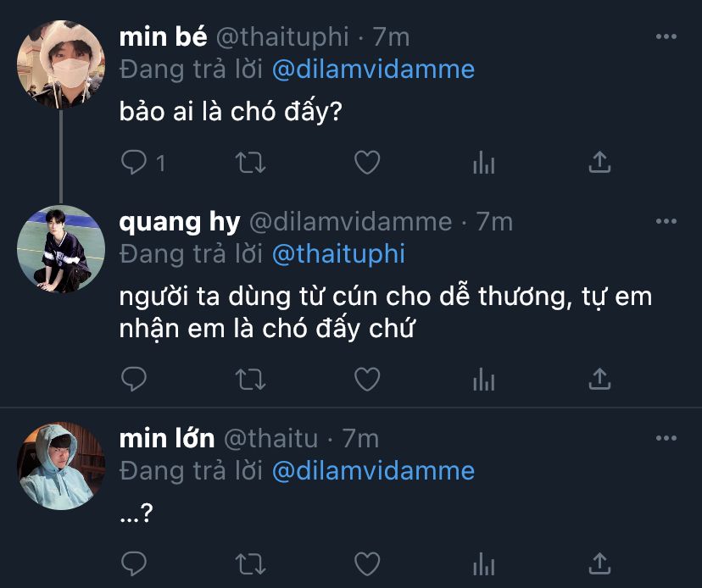Like min lớn's tweet

366,563
